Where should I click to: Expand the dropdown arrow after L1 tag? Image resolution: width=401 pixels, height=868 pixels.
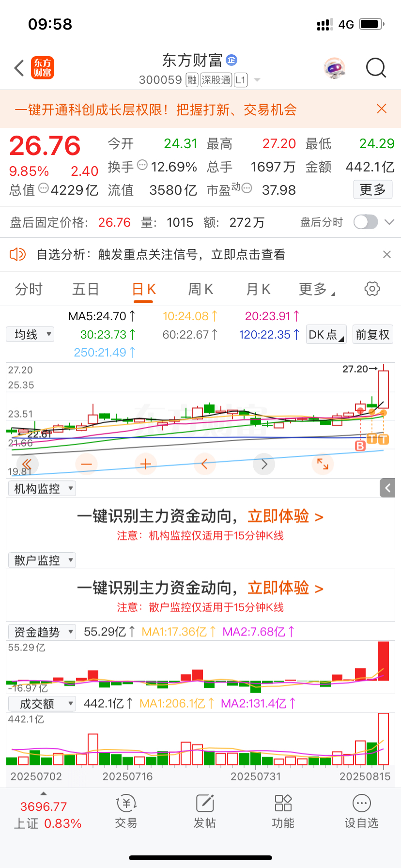257,80
